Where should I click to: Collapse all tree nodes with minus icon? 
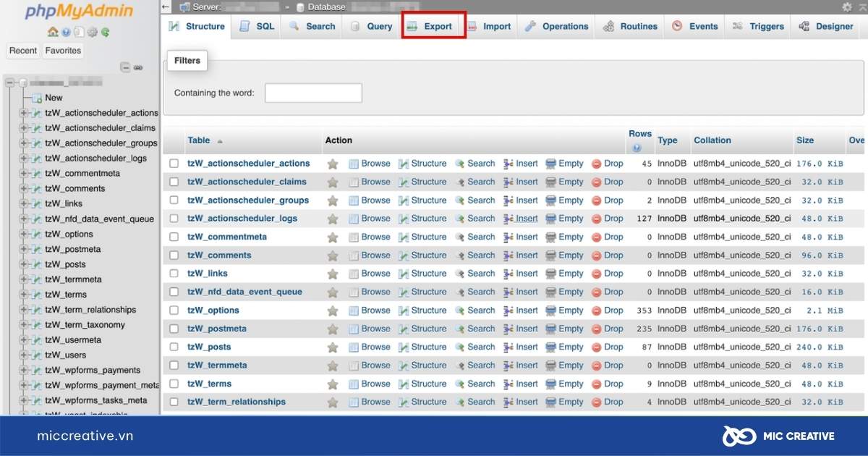[125, 67]
